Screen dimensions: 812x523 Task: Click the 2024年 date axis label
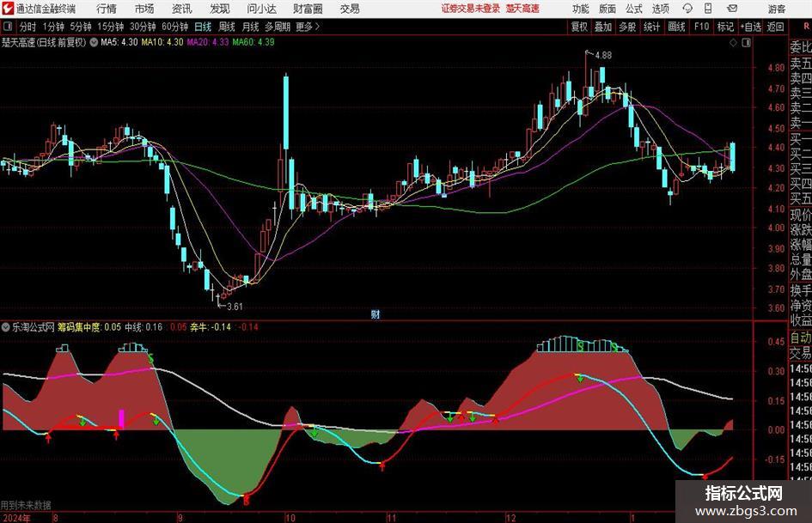16,518
